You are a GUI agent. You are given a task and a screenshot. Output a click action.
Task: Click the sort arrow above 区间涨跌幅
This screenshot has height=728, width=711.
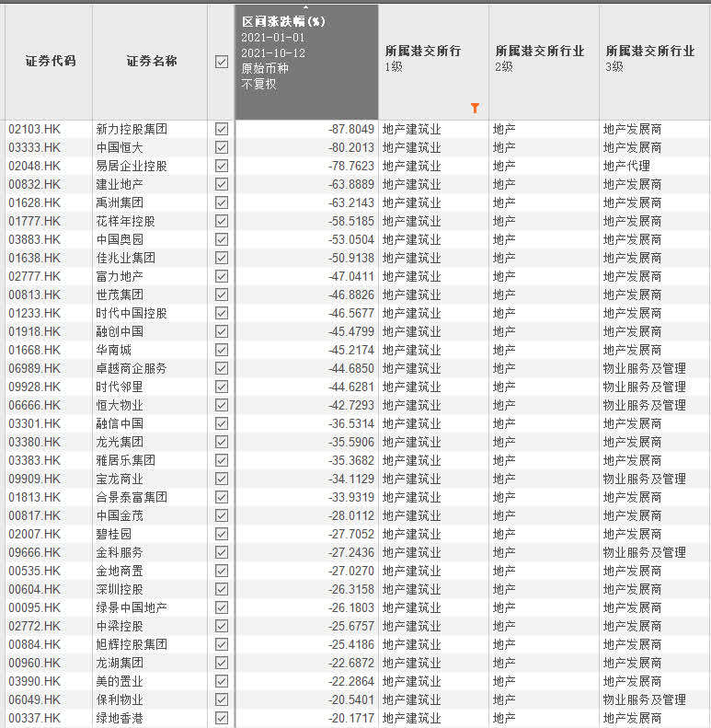pos(306,7)
